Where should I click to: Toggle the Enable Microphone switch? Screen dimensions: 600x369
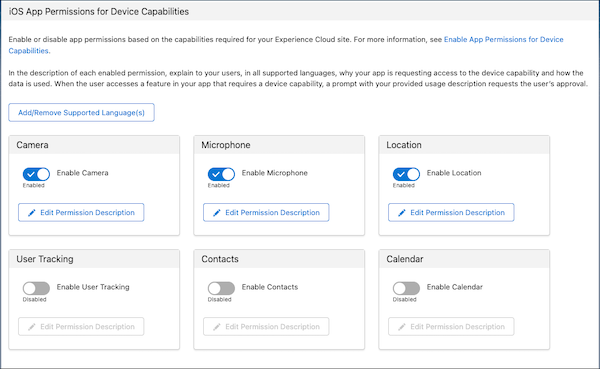click(221, 174)
